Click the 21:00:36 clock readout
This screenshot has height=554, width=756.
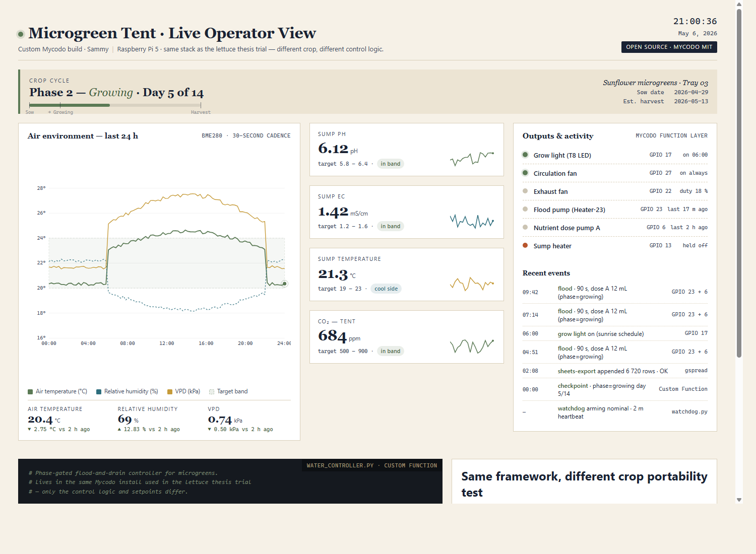(695, 21)
